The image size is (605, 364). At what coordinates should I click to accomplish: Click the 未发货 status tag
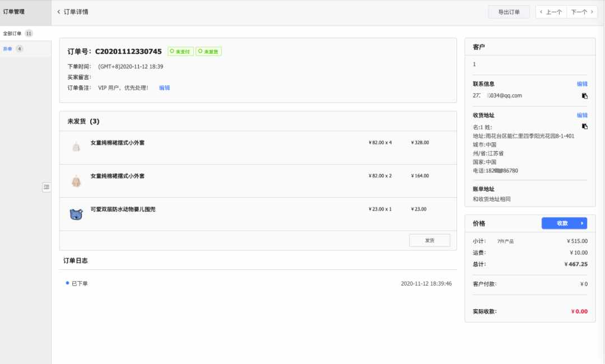(x=208, y=52)
